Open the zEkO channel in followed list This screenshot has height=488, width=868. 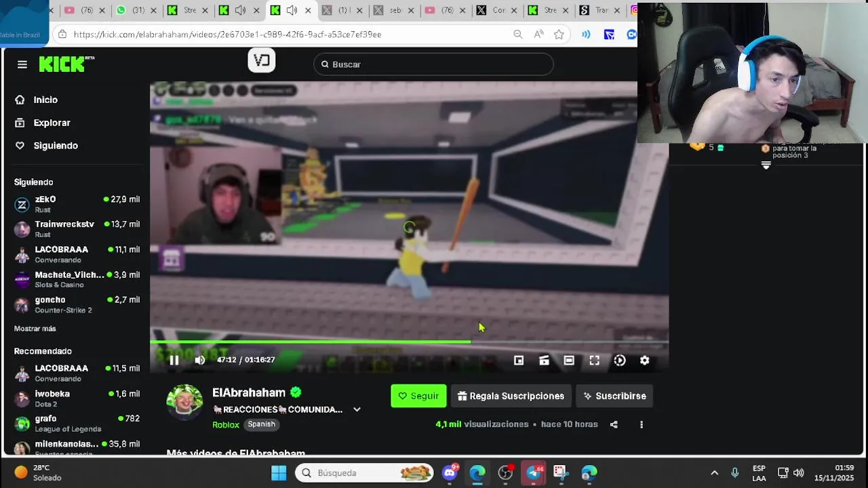[77, 204]
